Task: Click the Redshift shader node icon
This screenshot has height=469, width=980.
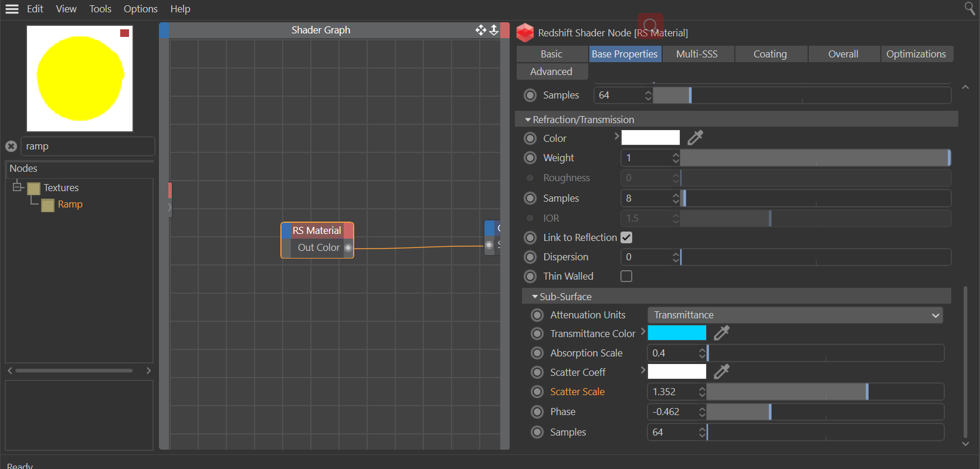Action: 525,33
